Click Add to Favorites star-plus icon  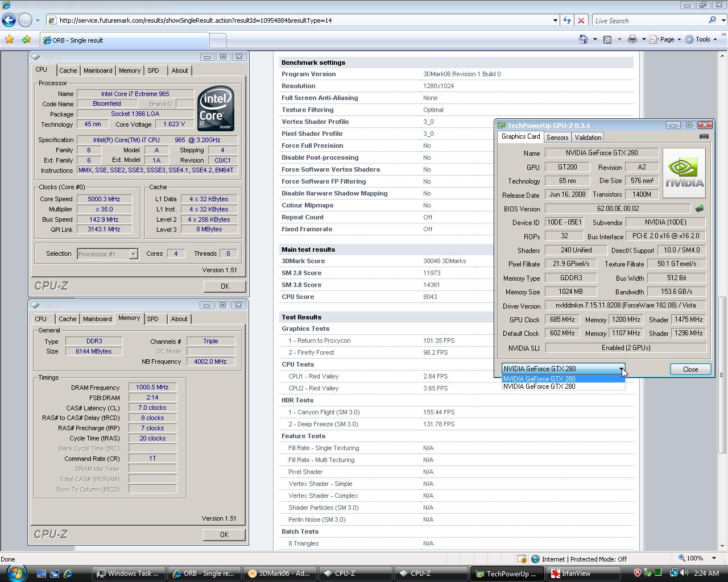point(26,39)
